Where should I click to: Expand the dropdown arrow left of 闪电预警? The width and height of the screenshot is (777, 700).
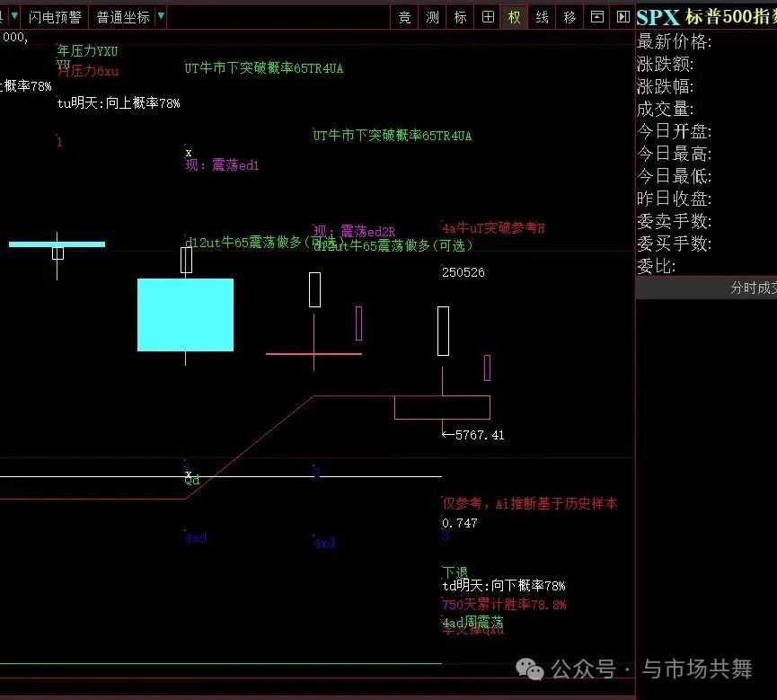point(14,16)
